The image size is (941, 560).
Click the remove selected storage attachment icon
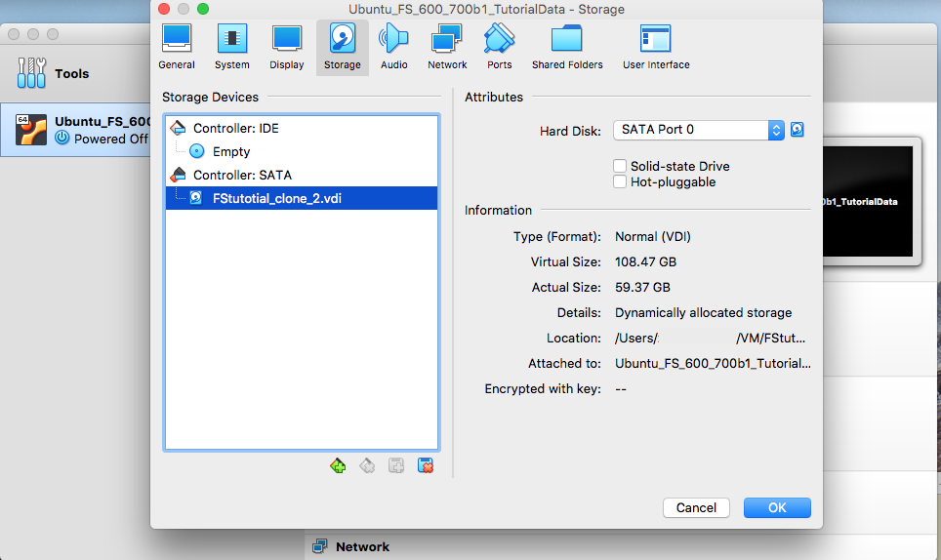[426, 465]
